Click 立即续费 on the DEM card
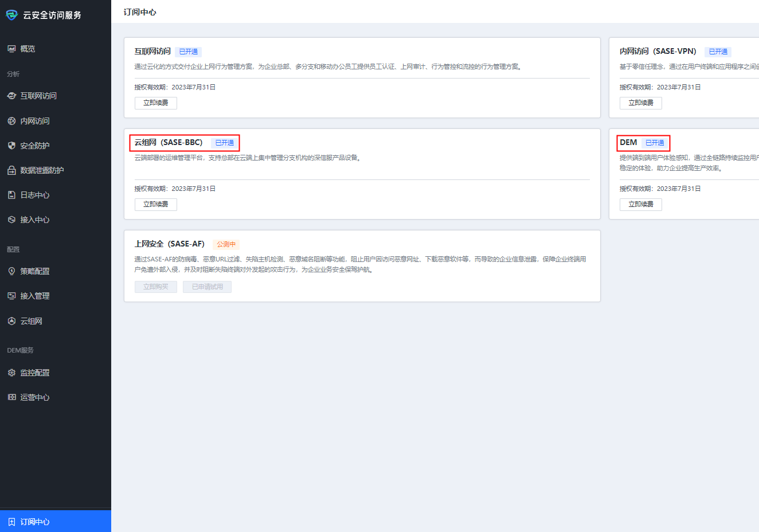This screenshot has height=532, width=759. 640,204
